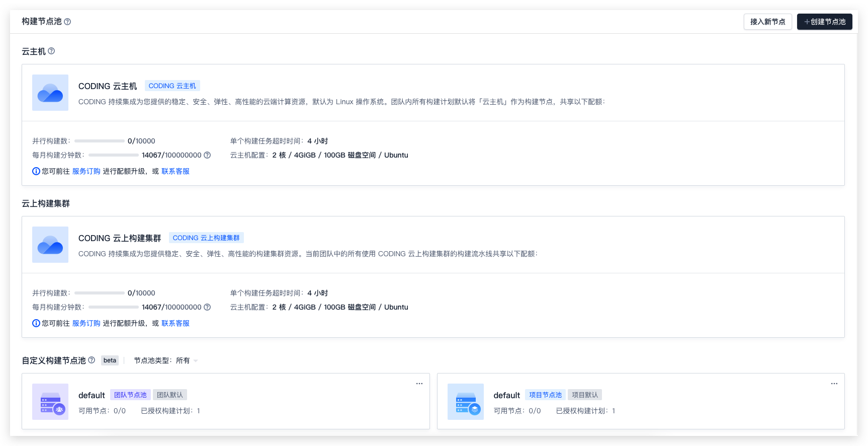Image resolution: width=868 pixels, height=446 pixels.
Task: Select default name on team node pool card
Action: tap(92, 395)
